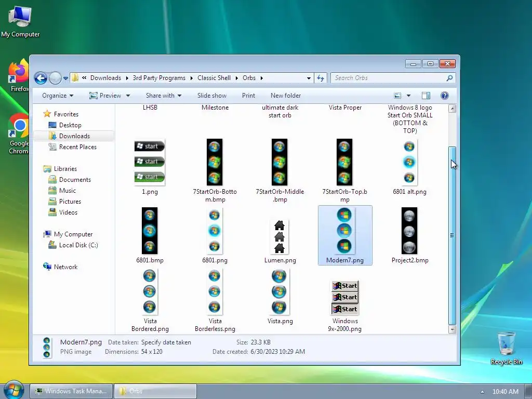Select the Lumen.png house icons file
Viewport: 532px width, 399px height.
[279, 236]
